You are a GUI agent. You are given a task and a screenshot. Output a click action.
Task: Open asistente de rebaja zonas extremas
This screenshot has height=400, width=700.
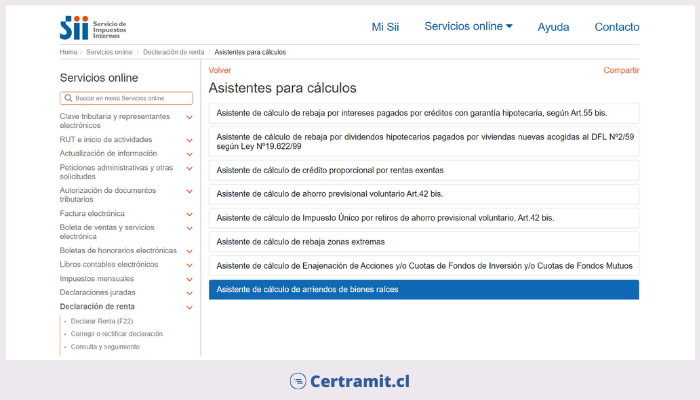point(424,242)
